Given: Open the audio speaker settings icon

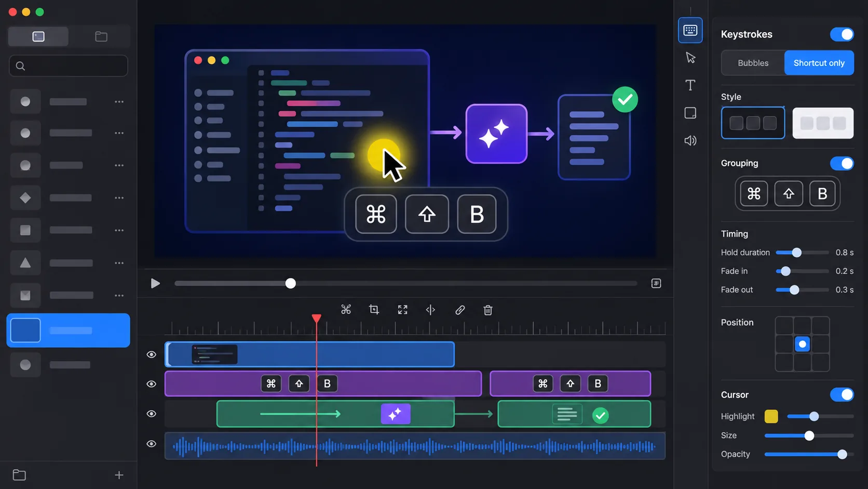Looking at the screenshot, I should 690,140.
